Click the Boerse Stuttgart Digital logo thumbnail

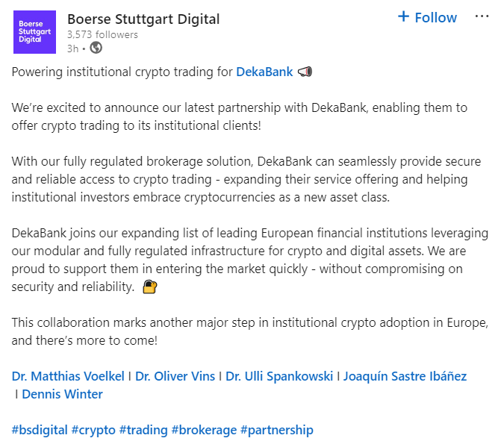click(34, 32)
